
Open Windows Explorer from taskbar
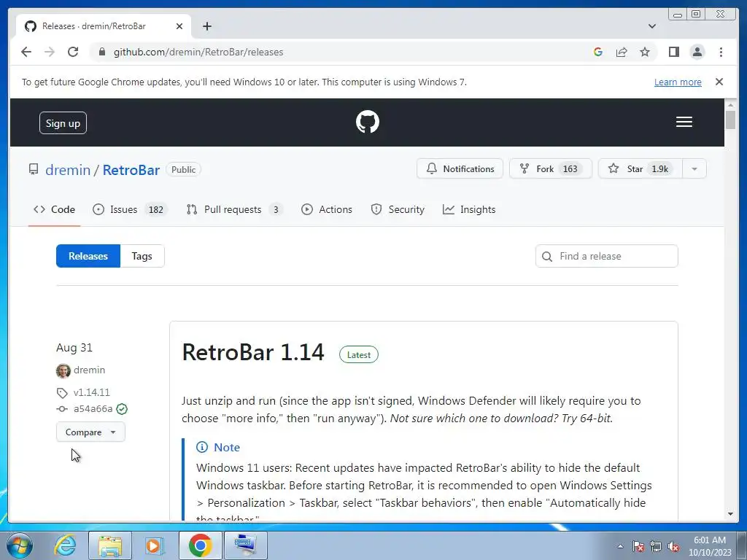click(x=110, y=545)
